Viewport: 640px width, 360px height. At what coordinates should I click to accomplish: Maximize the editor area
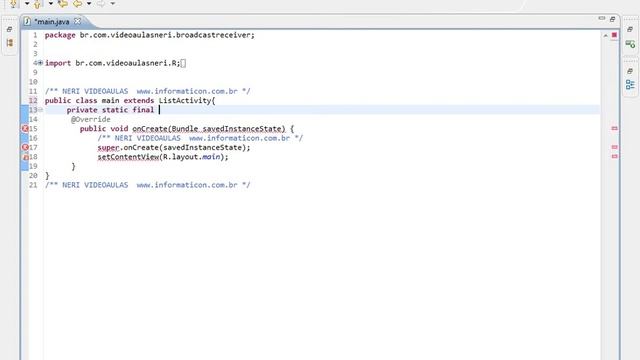point(612,19)
